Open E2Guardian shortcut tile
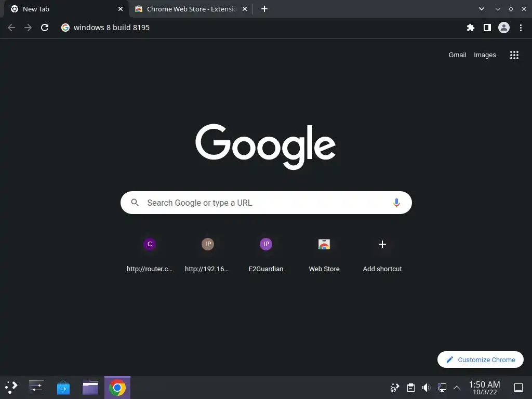This screenshot has width=532, height=399. point(266,255)
